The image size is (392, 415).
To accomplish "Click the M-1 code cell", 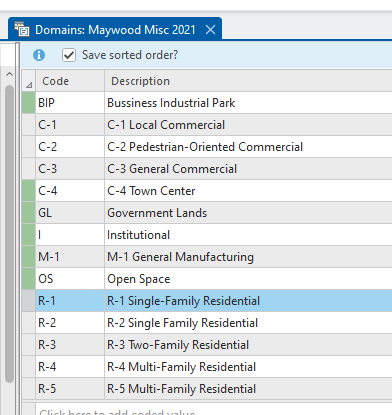I will pos(70,257).
